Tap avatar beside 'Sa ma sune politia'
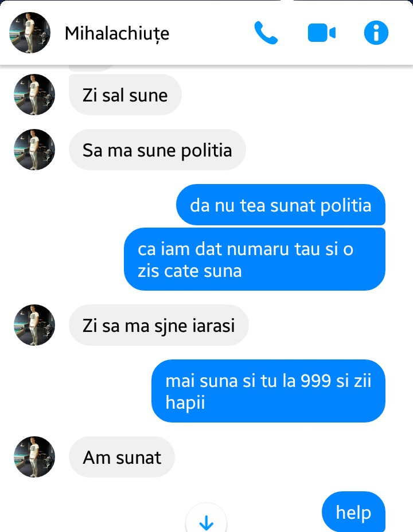This screenshot has width=413, height=532. pyautogui.click(x=34, y=150)
